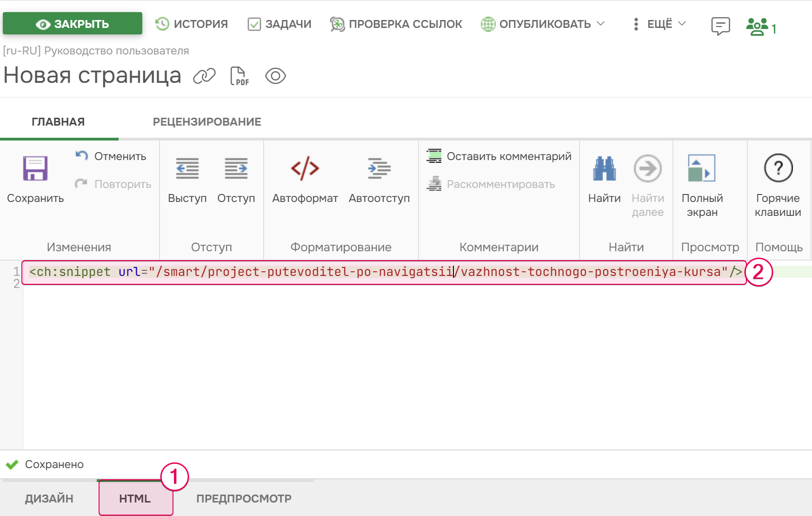Expand the Publish (Опубликовать) dropdown
The height and width of the screenshot is (516, 812).
(x=543, y=24)
